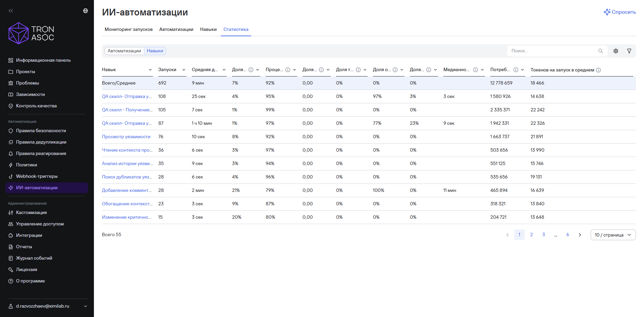Open the filter funnel icon

click(629, 51)
